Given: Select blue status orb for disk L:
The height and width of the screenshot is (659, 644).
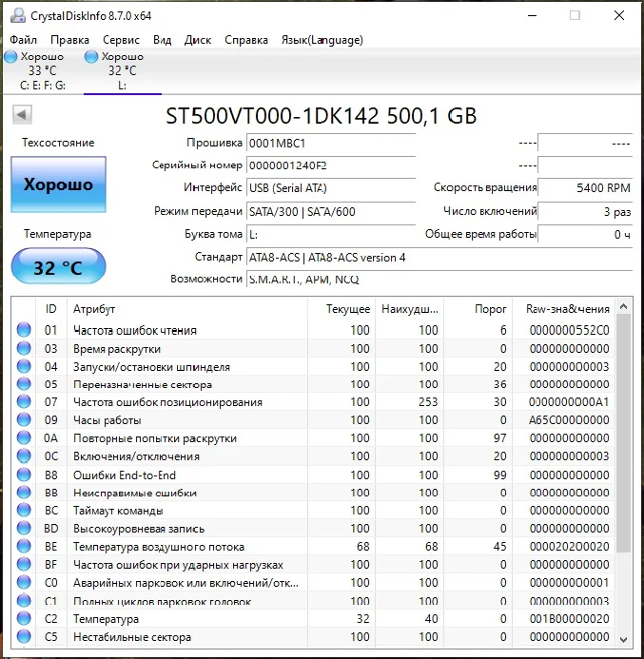Looking at the screenshot, I should click(x=90, y=56).
